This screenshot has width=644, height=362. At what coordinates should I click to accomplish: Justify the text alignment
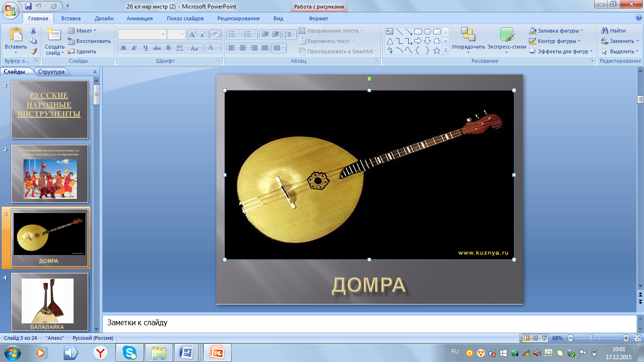pyautogui.click(x=265, y=48)
